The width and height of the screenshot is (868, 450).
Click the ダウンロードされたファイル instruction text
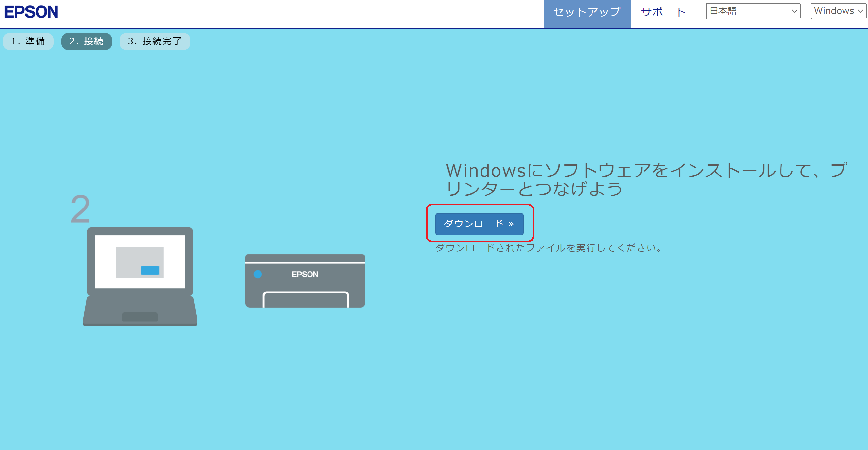click(x=548, y=248)
